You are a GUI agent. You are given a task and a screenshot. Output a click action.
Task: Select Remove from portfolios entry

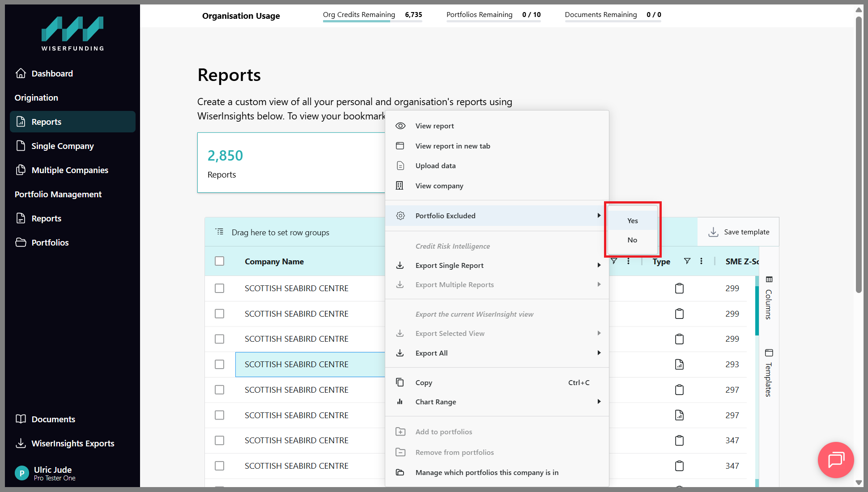(497, 452)
